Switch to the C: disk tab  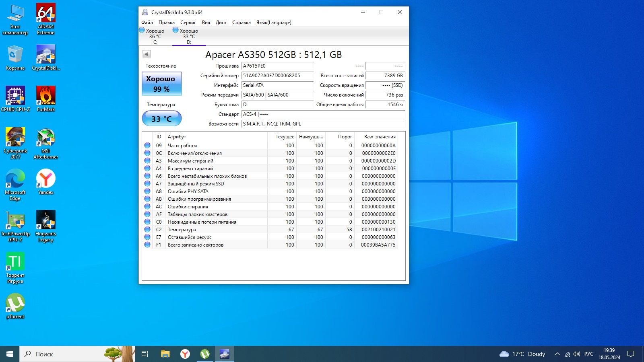click(x=155, y=36)
